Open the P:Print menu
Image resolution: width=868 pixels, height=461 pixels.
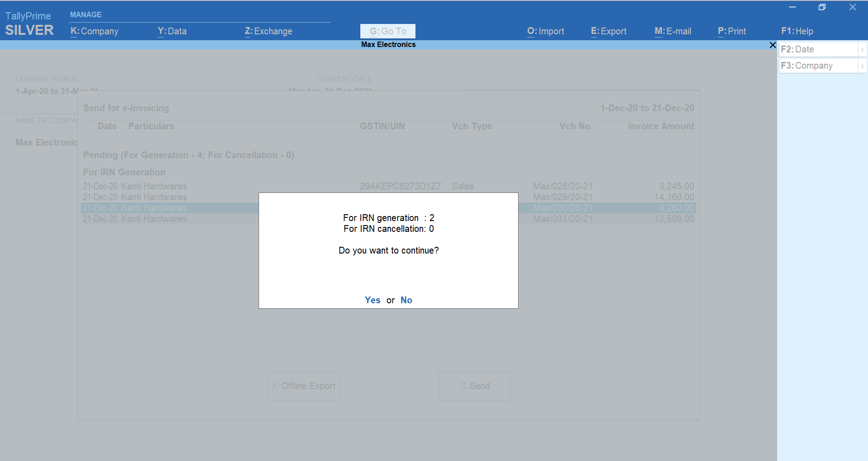(x=731, y=31)
